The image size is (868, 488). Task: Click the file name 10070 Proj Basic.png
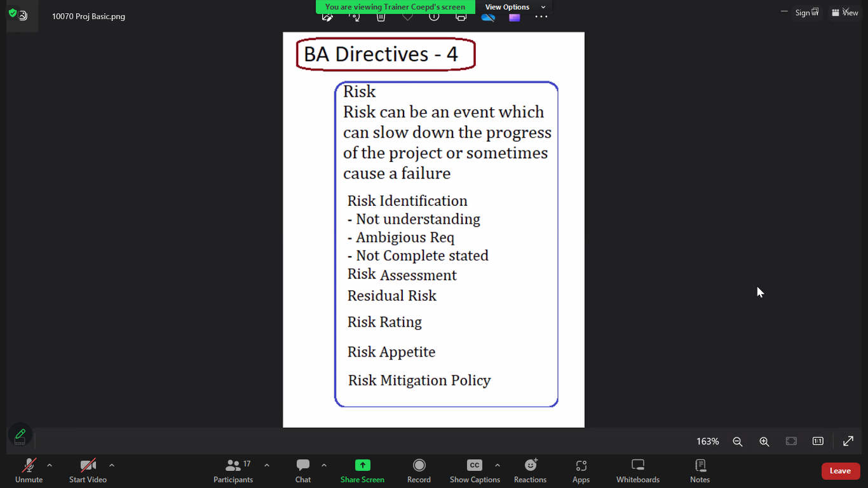pyautogui.click(x=88, y=16)
